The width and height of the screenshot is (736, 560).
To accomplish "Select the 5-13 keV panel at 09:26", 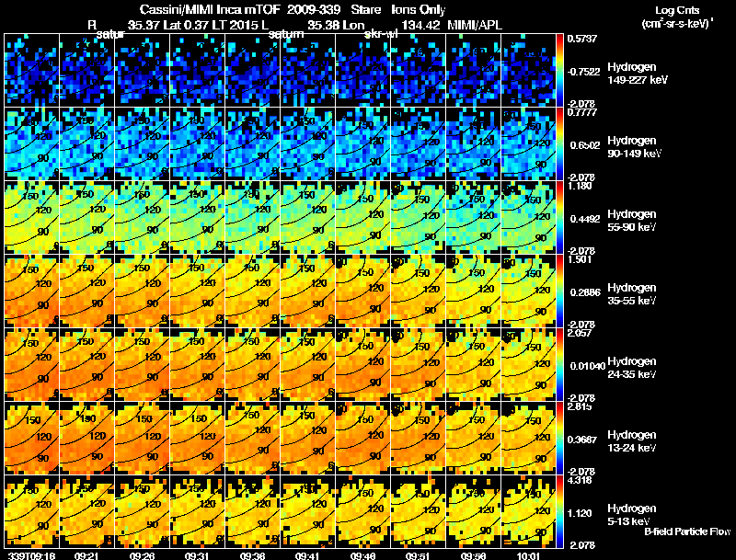I will click(x=143, y=511).
